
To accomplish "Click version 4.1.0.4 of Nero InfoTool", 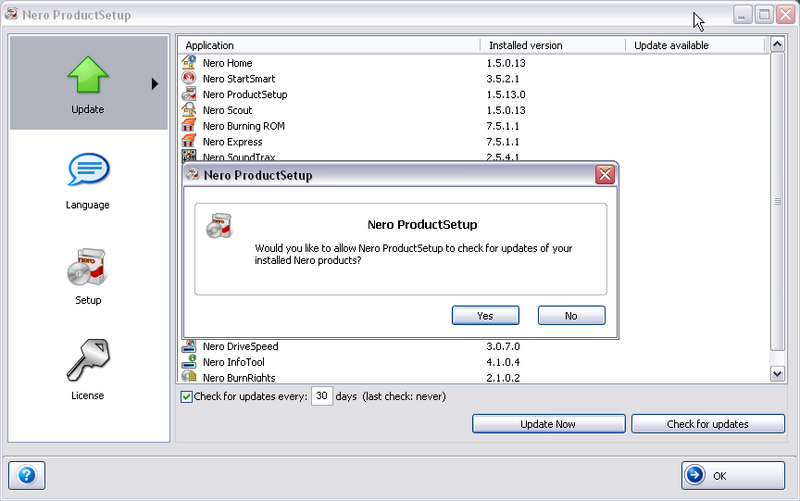I will pos(503,362).
